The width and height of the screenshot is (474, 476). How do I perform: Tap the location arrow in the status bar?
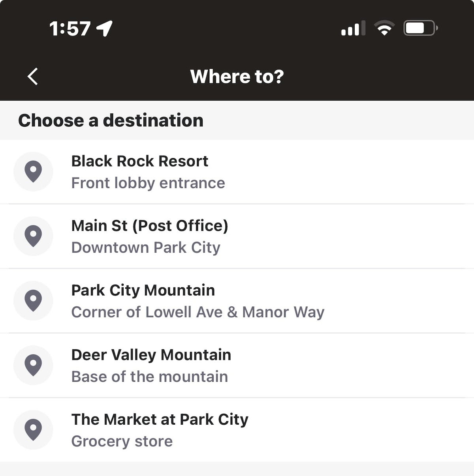tap(105, 28)
